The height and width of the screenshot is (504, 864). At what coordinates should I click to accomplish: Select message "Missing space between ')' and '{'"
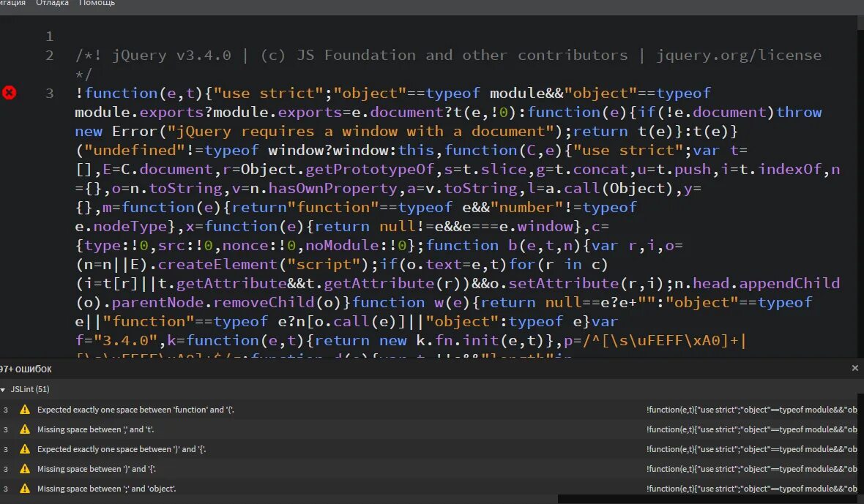[x=97, y=469]
